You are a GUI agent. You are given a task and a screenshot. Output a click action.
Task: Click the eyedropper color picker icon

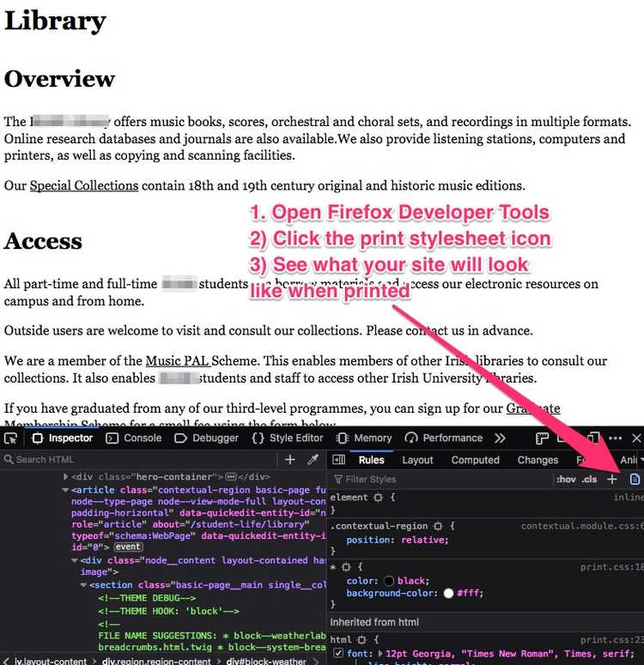[313, 460]
